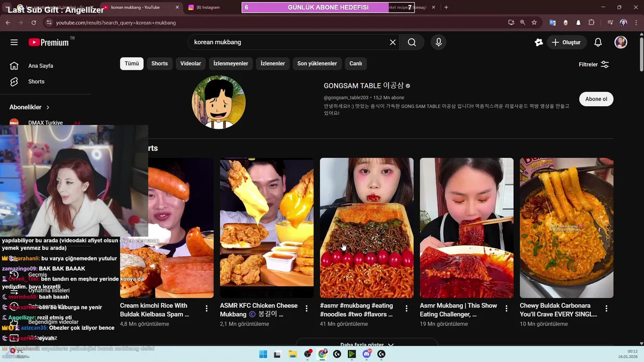Click the Ana Sayfa home icon
Screen dimensions: 644x362
[x=14, y=66]
